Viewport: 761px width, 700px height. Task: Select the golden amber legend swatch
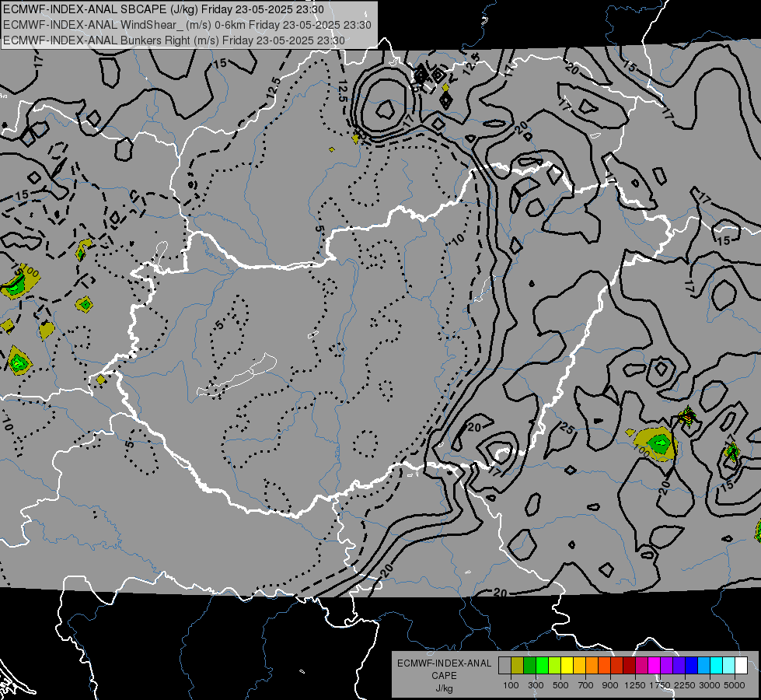coord(579,666)
